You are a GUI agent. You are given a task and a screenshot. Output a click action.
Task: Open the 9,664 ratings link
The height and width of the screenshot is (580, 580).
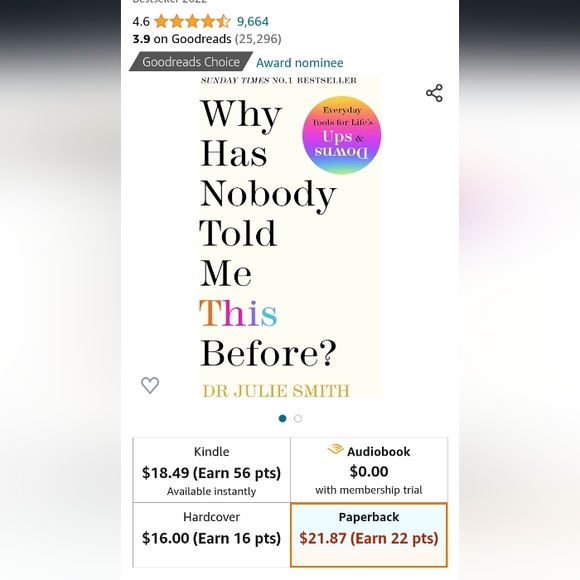(x=253, y=21)
